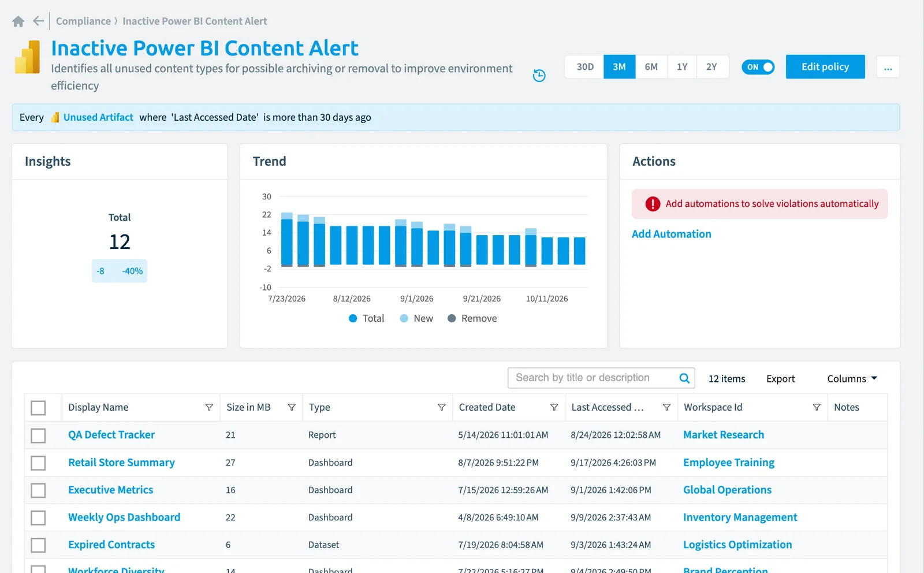This screenshot has width=924, height=573.
Task: Open the Size in MB filter icon
Action: (292, 407)
